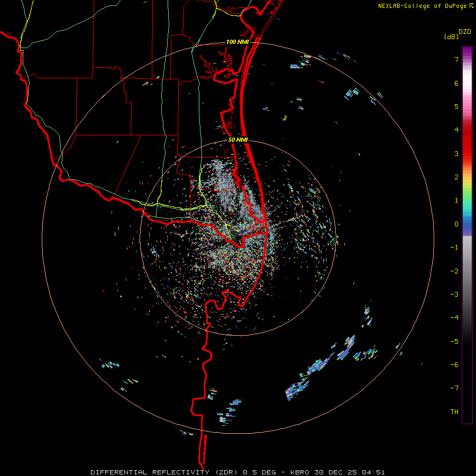Click the ZDR color scale bar

point(467,235)
